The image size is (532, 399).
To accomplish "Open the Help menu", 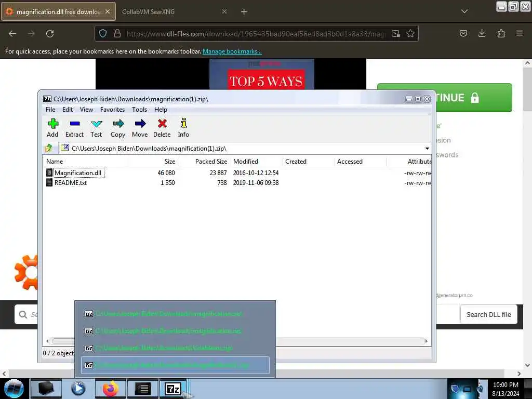I will tap(161, 109).
